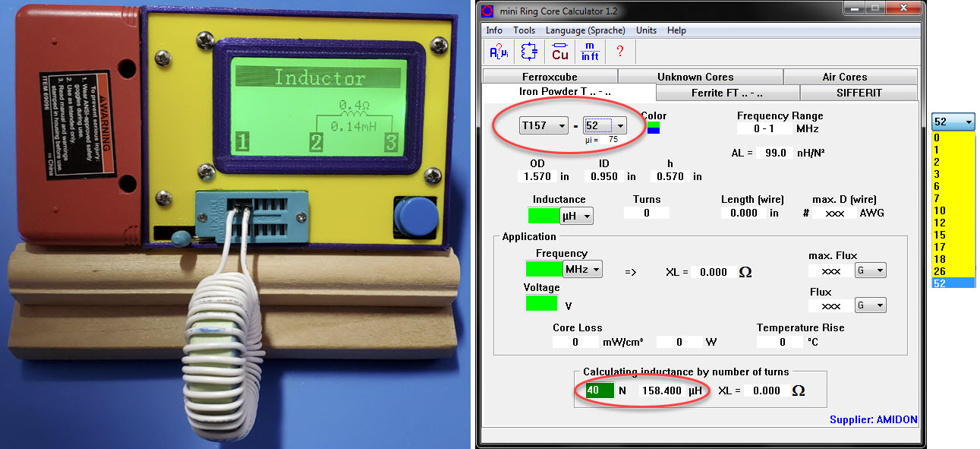Open the Tools menu
980x449 pixels.
524,30
